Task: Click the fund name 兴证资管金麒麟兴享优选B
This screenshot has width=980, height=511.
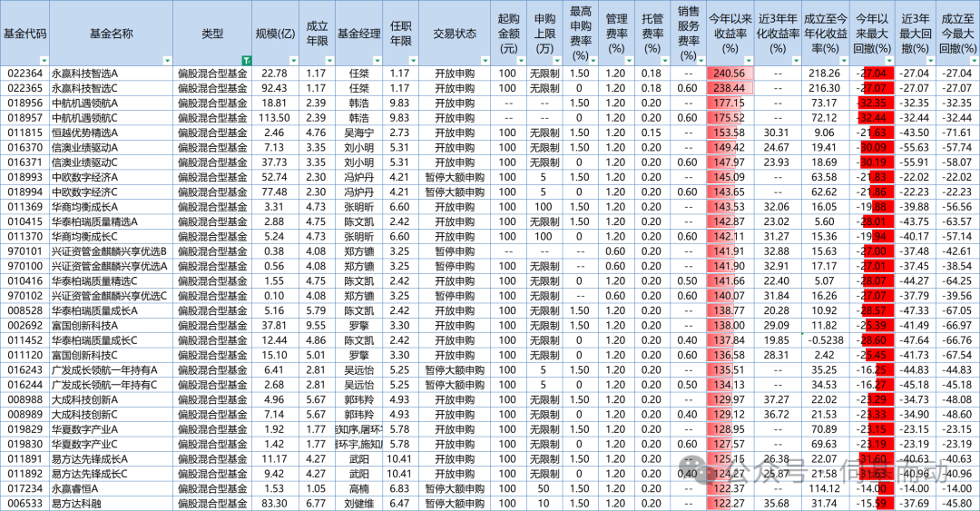Action: pos(110,251)
